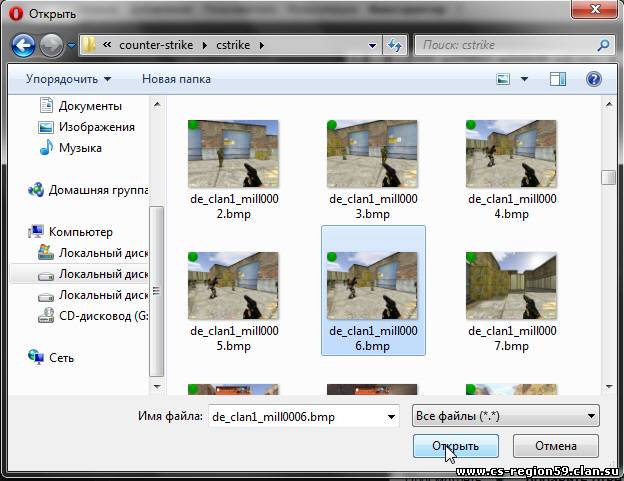This screenshot has height=481, width=624.
Task: Open the Упорядочить menu
Action: tap(68, 79)
